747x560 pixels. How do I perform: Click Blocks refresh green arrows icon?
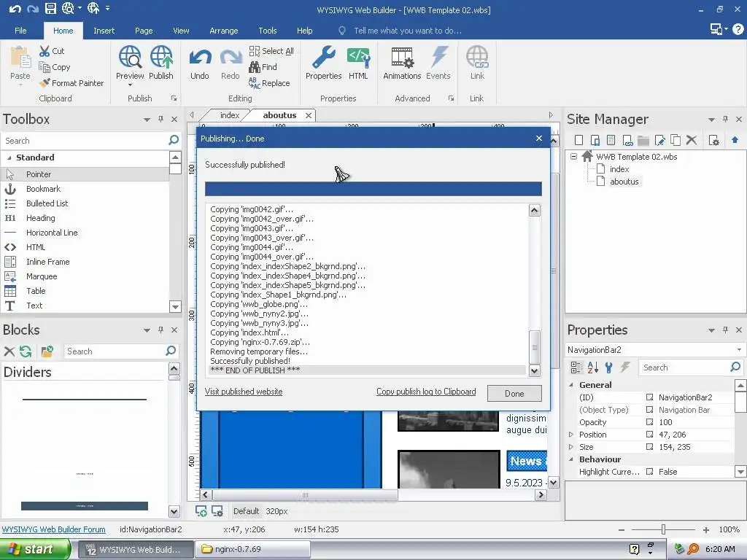pyautogui.click(x=26, y=351)
